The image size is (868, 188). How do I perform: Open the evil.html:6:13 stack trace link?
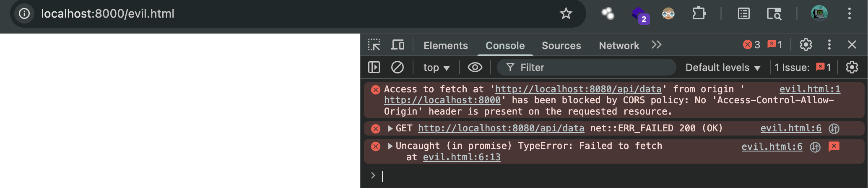462,157
